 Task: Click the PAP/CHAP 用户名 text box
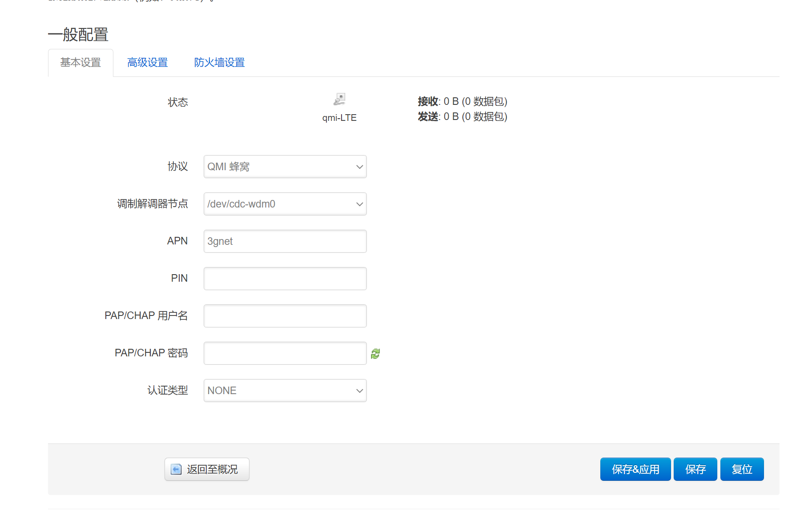(x=285, y=316)
